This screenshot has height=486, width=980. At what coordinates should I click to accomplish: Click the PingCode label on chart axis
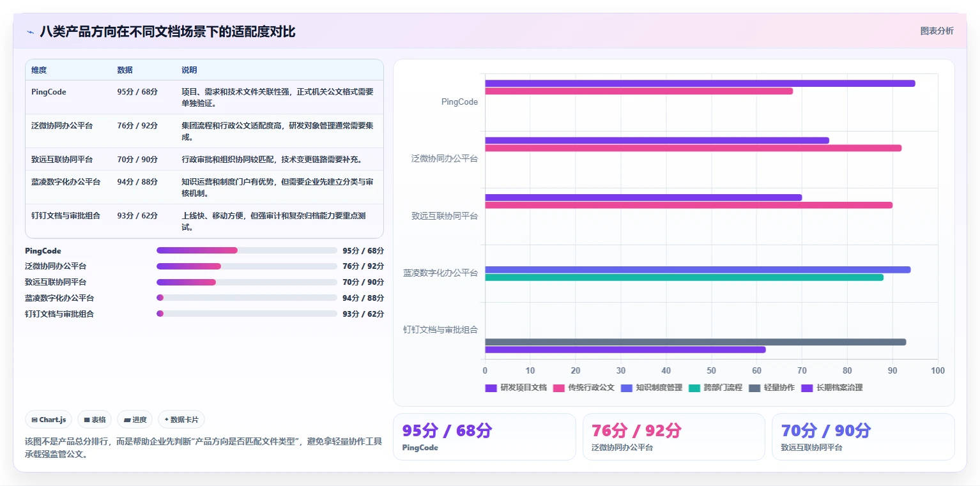click(x=459, y=102)
